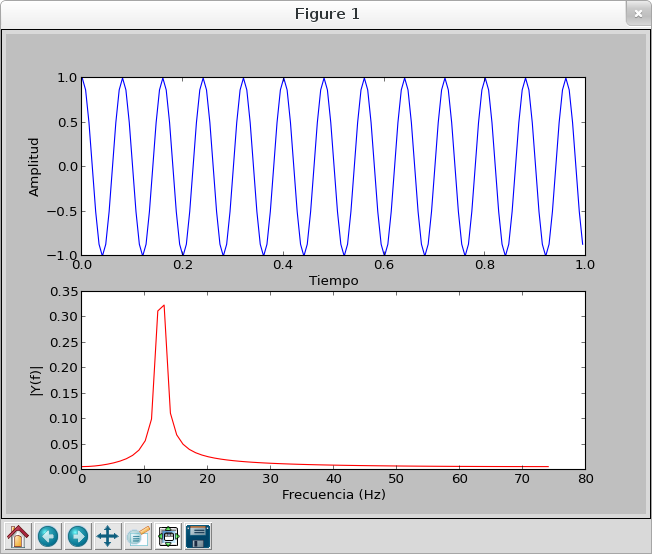This screenshot has width=652, height=554.
Task: Click the Home reset view icon
Action: [18, 537]
